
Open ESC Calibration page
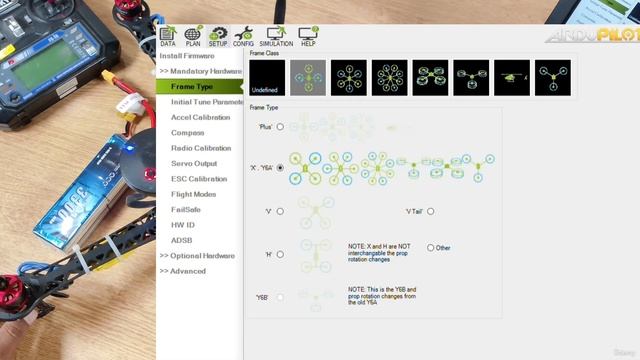click(x=199, y=179)
